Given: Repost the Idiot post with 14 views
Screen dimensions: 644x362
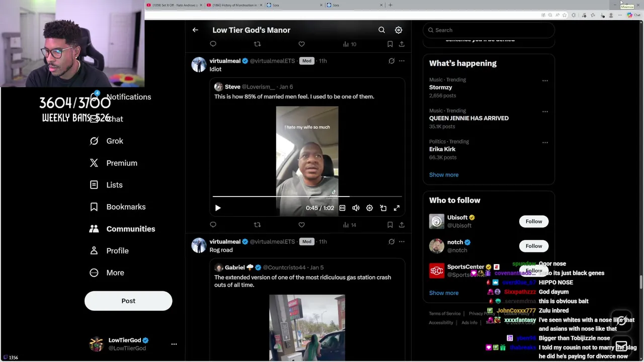Looking at the screenshot, I should (257, 225).
